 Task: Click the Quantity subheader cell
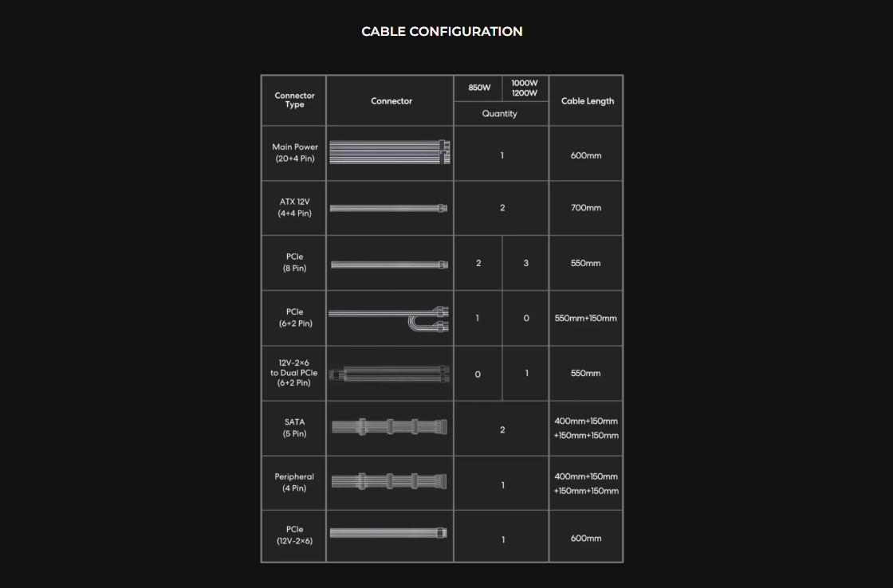coord(500,114)
